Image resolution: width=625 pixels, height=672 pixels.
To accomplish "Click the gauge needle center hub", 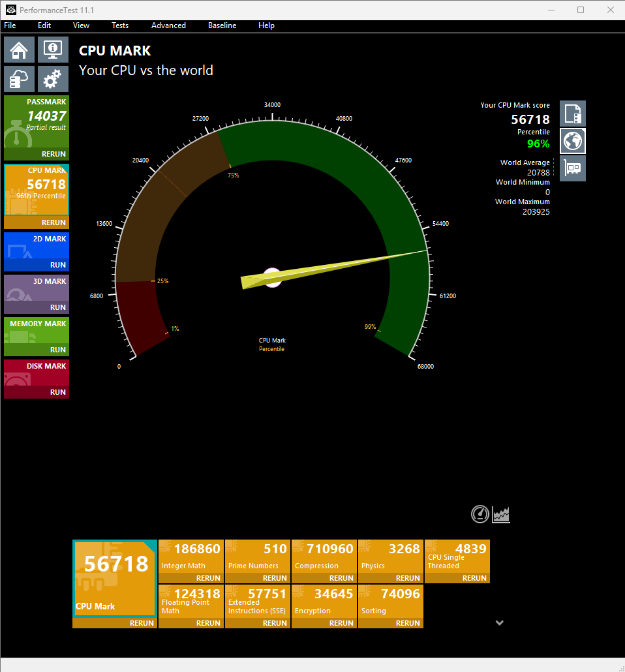I will [x=272, y=278].
